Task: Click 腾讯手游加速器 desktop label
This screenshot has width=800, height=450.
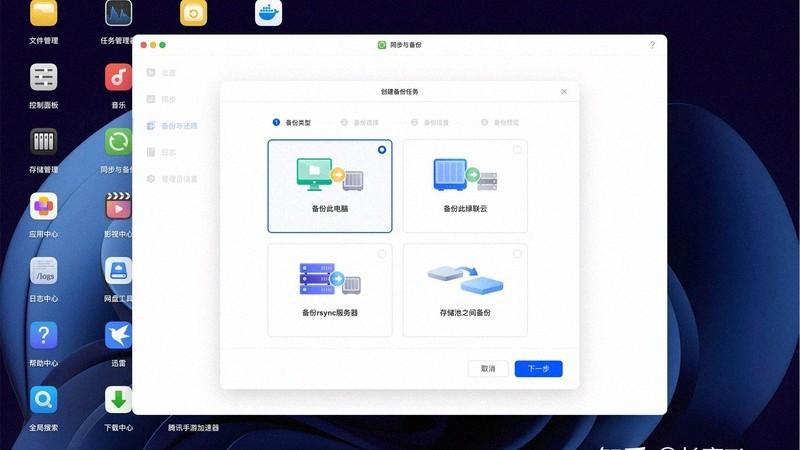Action: (x=193, y=428)
